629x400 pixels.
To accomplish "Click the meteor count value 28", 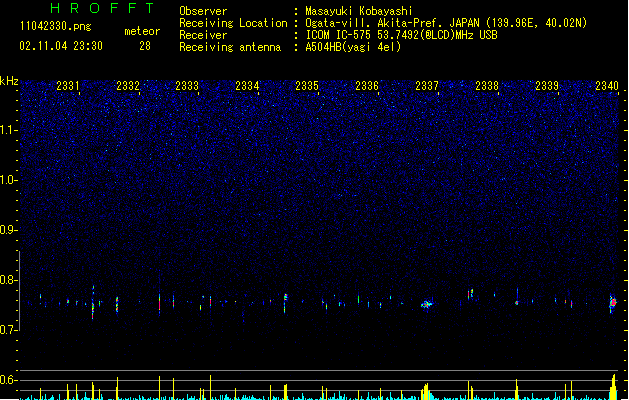I will point(145,46).
